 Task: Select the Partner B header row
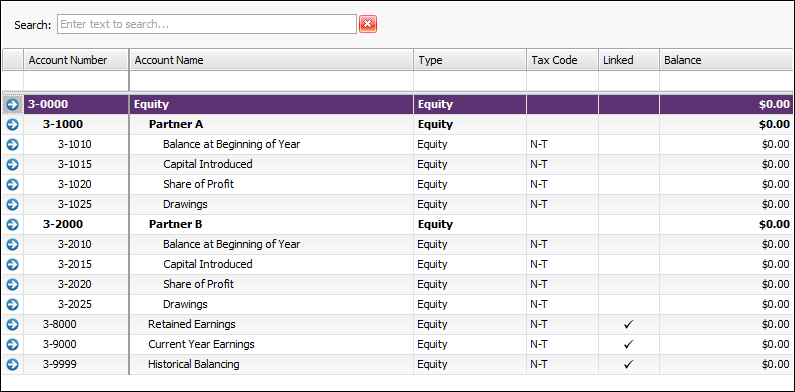tap(397, 224)
